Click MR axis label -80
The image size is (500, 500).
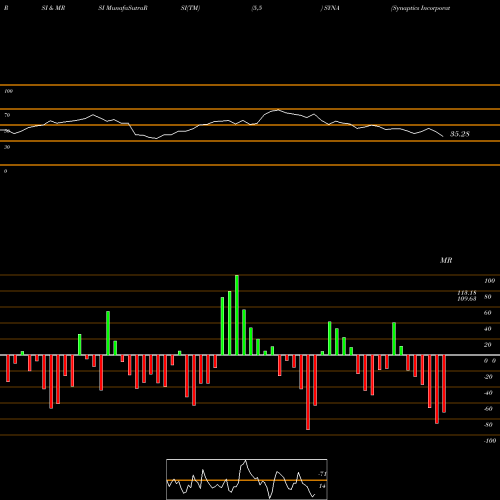pos(488,425)
